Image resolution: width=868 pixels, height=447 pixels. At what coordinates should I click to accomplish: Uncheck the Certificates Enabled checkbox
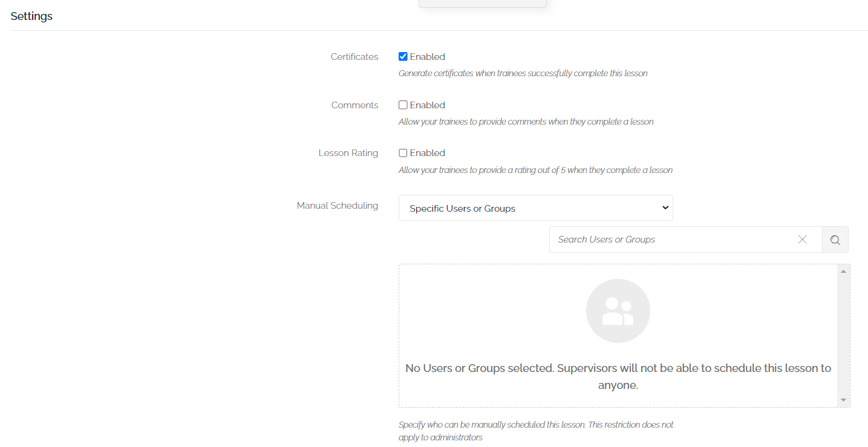[403, 56]
